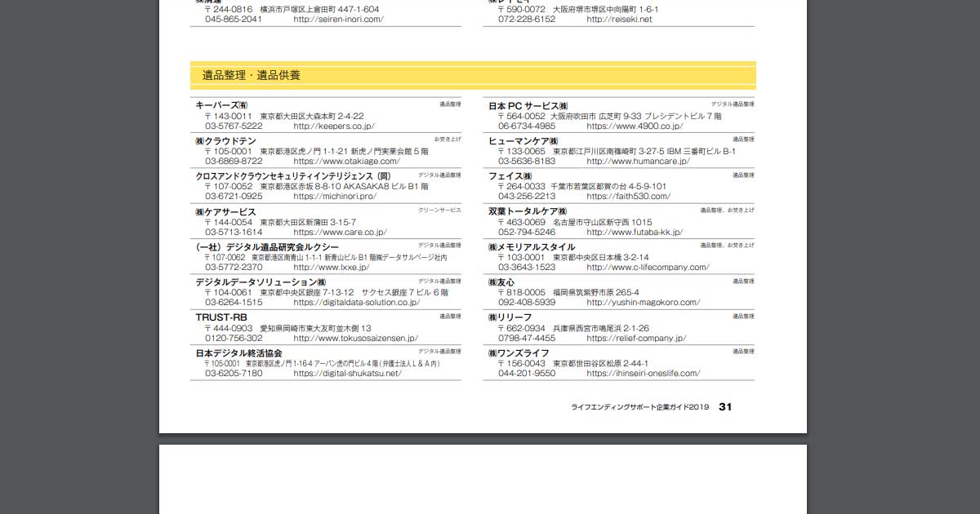Screen dimensions: 980x514
Task: Click the クロスアンドクラウンセキュリティインテリジェンス company name
Action: [293, 176]
